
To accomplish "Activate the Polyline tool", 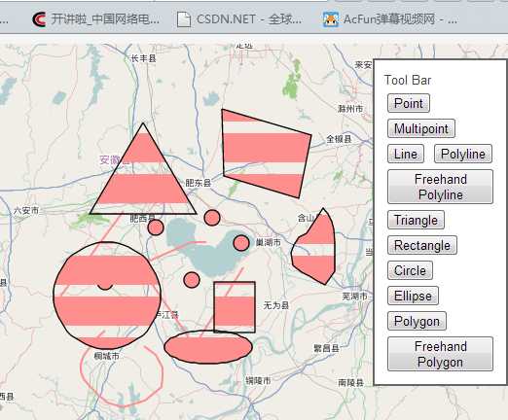I will [463, 154].
